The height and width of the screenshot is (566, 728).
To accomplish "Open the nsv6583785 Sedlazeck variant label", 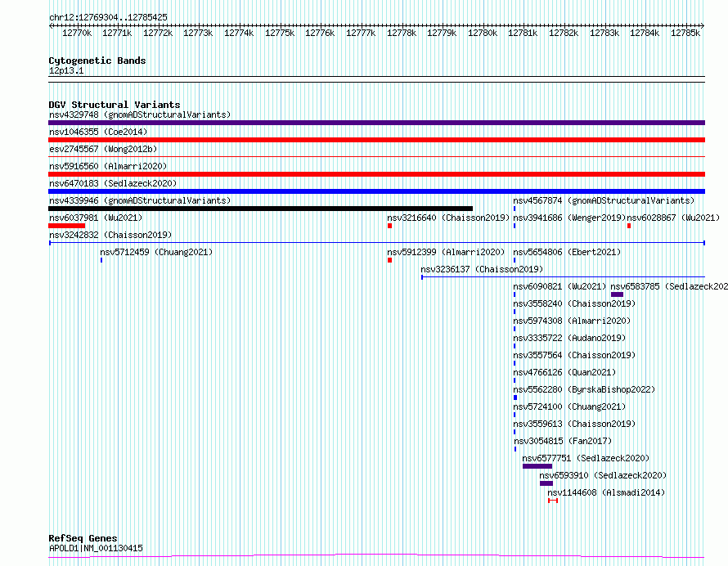I will coord(669,286).
